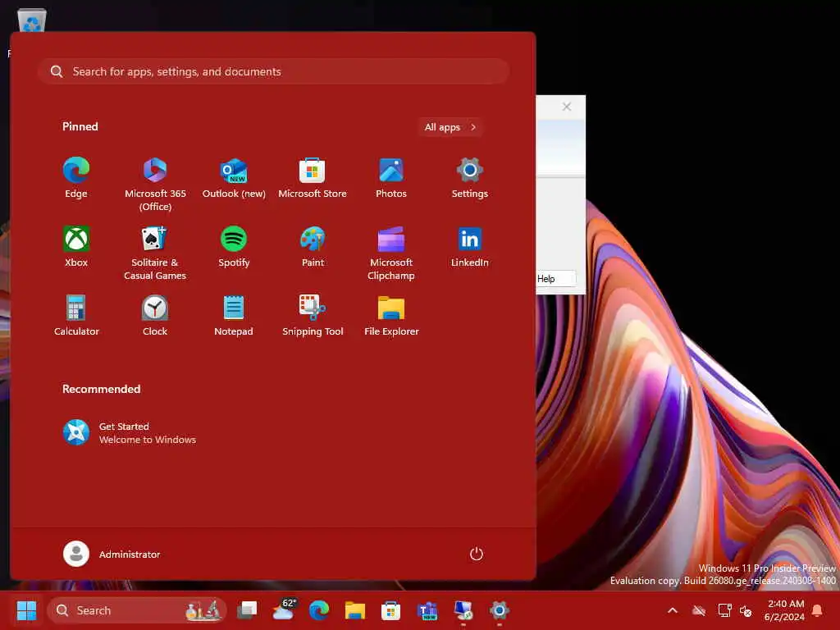Close the background dialog window
This screenshot has height=630, width=840.
pos(567,107)
